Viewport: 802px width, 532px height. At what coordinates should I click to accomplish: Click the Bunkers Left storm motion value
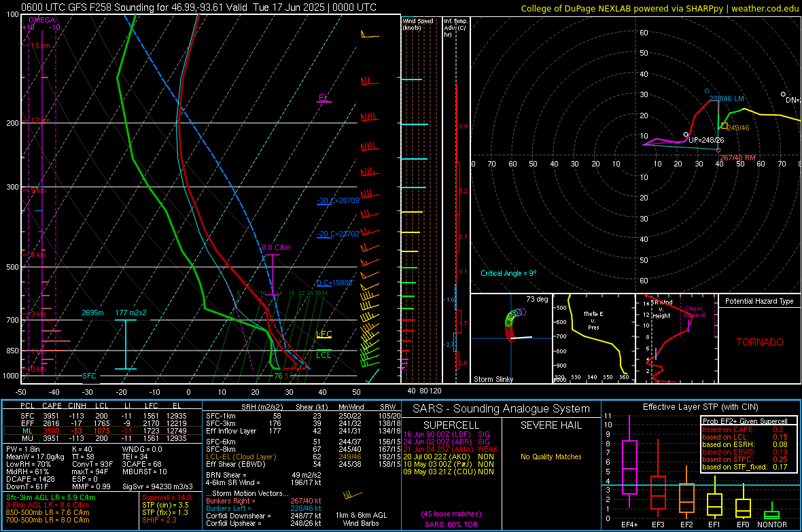coord(306,508)
